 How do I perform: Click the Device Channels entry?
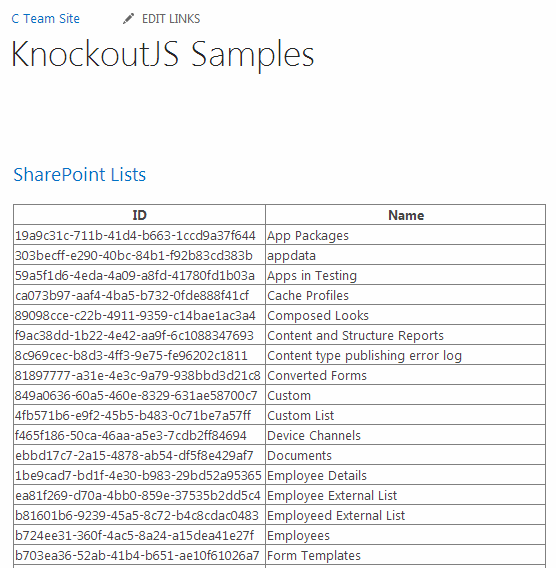click(406, 435)
